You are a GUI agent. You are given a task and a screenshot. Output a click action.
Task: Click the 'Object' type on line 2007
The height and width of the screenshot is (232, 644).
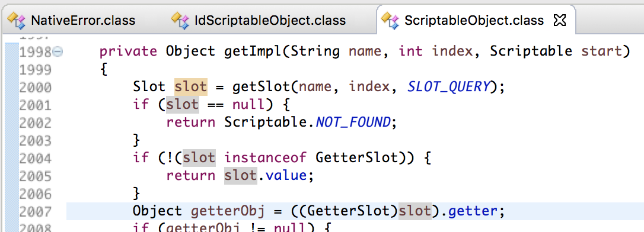pos(158,211)
